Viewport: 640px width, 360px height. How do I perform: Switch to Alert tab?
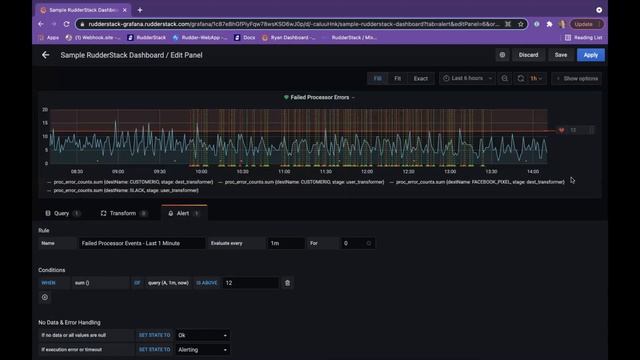[x=184, y=213]
